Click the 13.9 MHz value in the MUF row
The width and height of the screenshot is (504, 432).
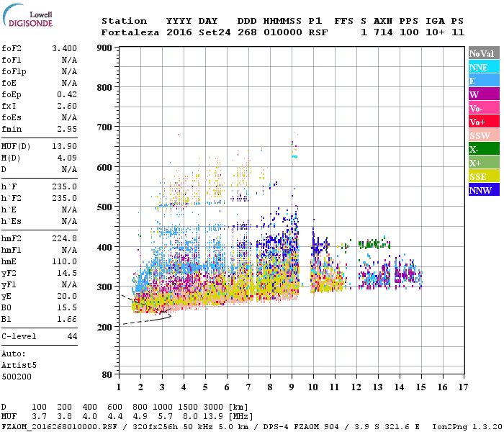[x=213, y=417]
